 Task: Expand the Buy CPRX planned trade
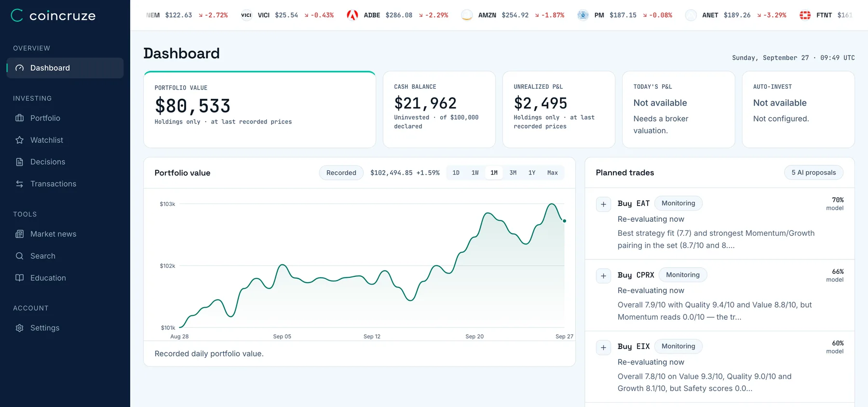pos(603,276)
